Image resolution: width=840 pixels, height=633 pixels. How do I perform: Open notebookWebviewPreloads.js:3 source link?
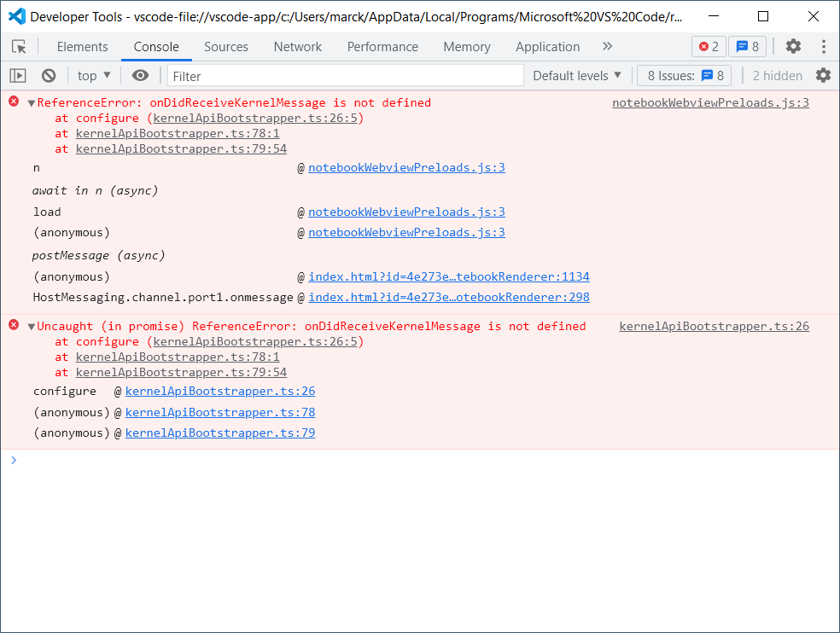click(709, 102)
